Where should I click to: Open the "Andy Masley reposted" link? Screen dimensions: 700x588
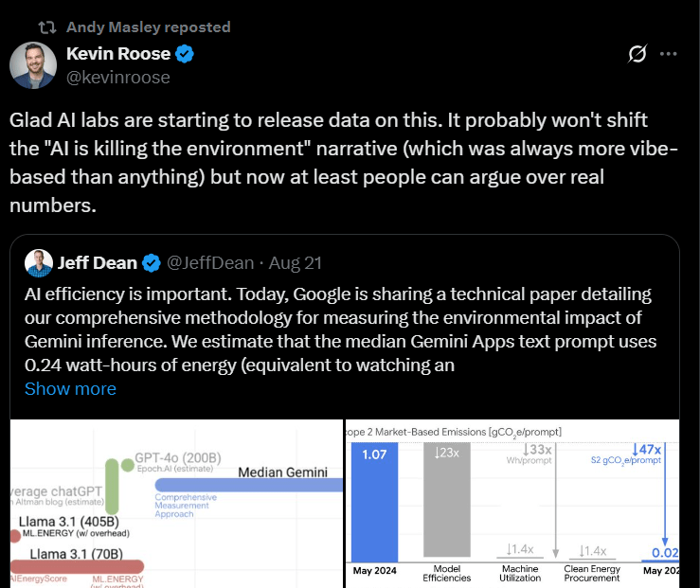(148, 27)
